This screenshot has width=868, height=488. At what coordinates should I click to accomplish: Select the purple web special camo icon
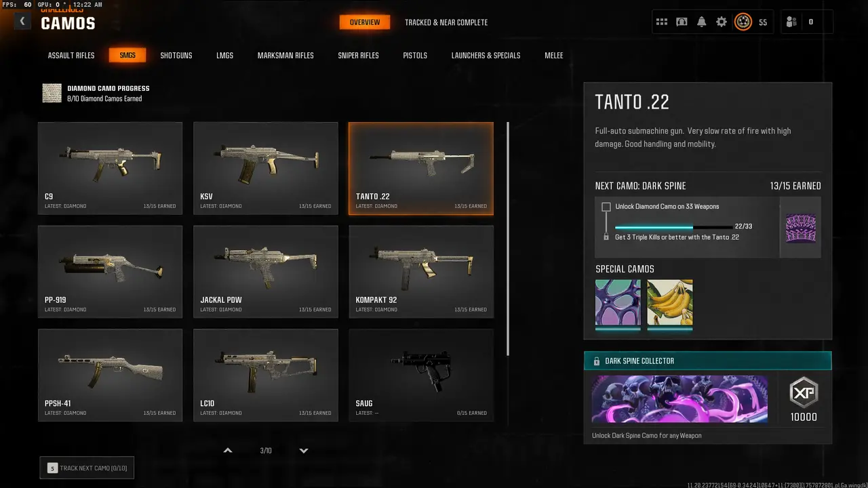[x=618, y=302]
